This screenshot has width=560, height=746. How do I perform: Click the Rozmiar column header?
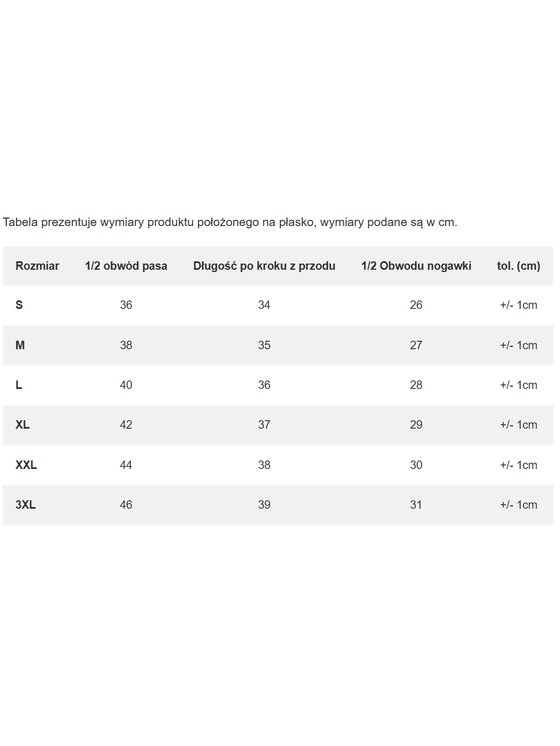[x=37, y=266]
